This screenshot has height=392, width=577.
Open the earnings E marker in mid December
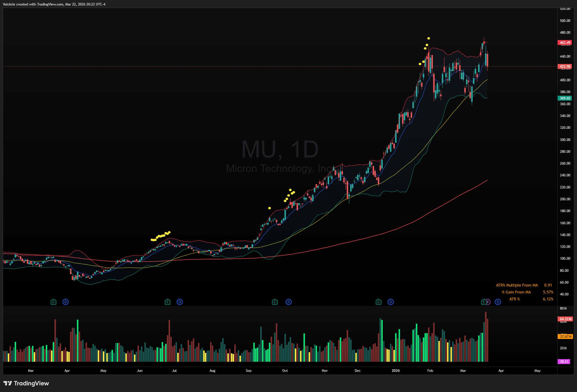coord(378,302)
